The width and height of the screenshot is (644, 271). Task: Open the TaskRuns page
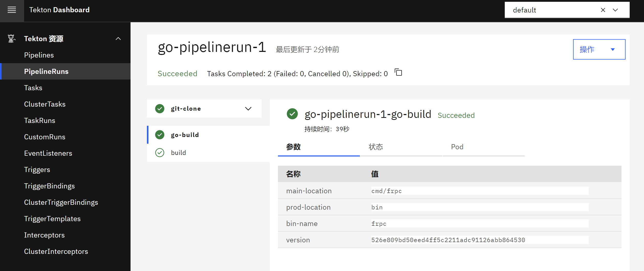[40, 120]
